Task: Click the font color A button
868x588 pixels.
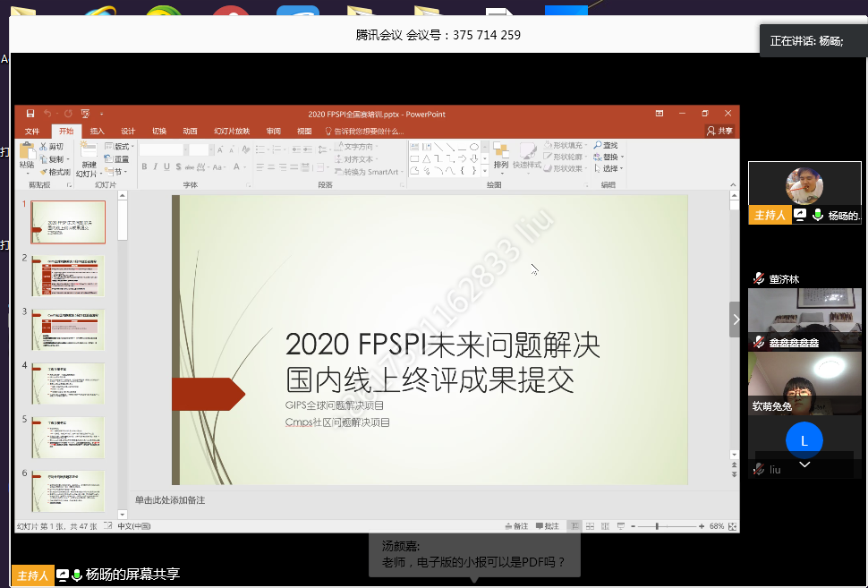Action: click(236, 166)
